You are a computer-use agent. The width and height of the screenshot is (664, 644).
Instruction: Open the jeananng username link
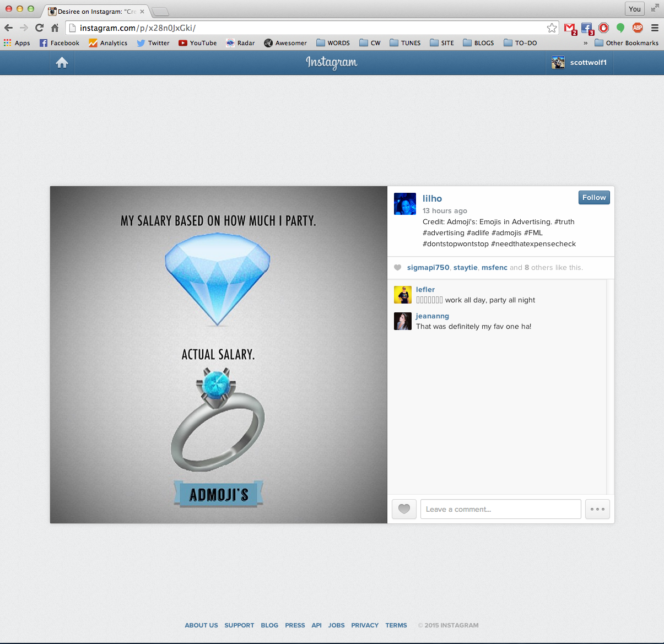pyautogui.click(x=433, y=316)
